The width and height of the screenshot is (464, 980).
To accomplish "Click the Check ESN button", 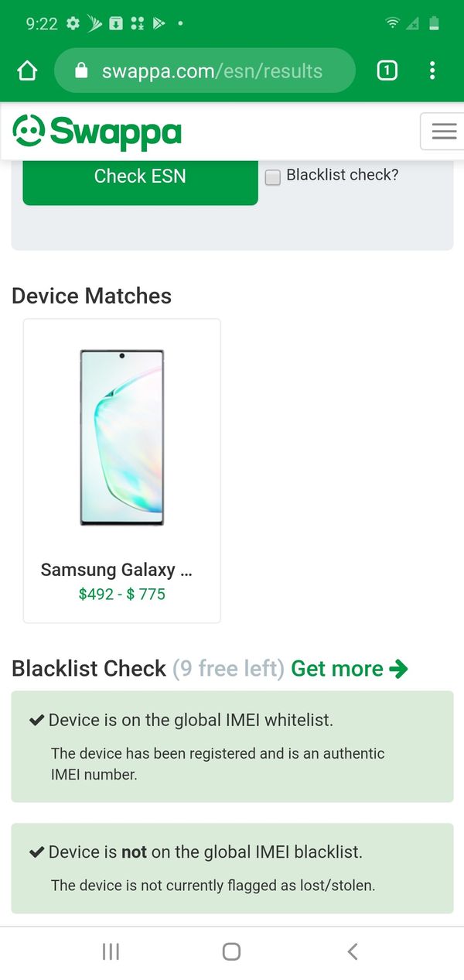I will 140,177.
